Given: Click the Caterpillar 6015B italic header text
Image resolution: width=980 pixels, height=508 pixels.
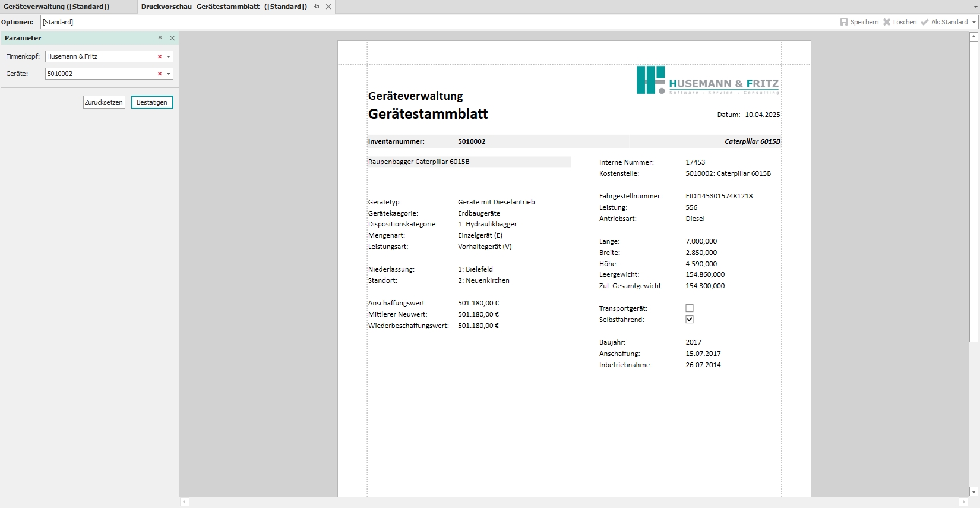Looking at the screenshot, I should [753, 141].
